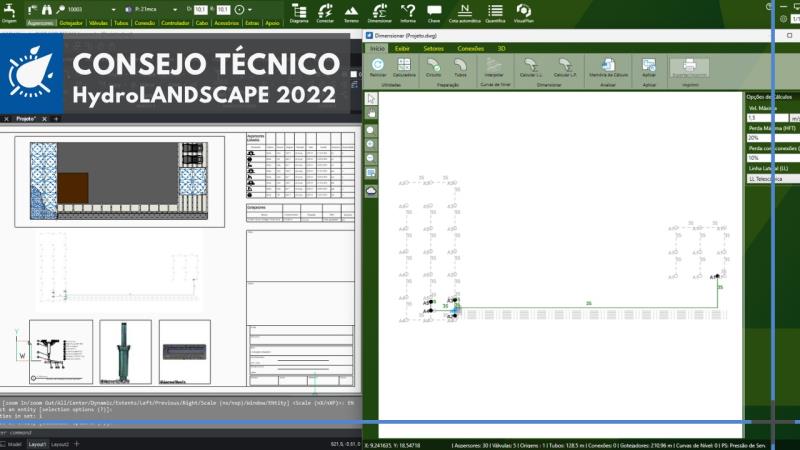This screenshot has width=800, height=450.
Task: Open the Calculadora tool
Action: pos(404,67)
